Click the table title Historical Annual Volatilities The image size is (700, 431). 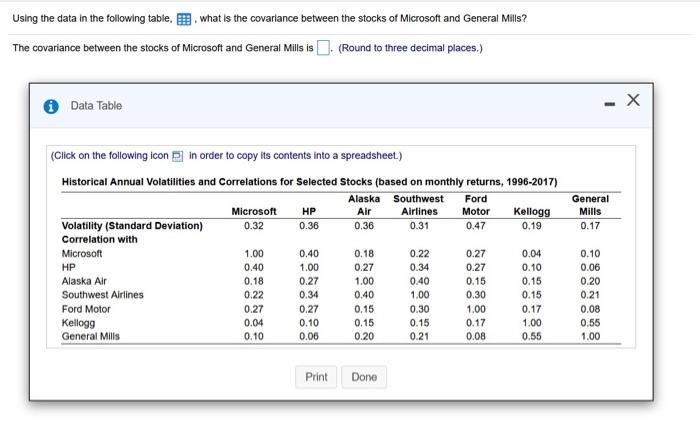pos(309,182)
